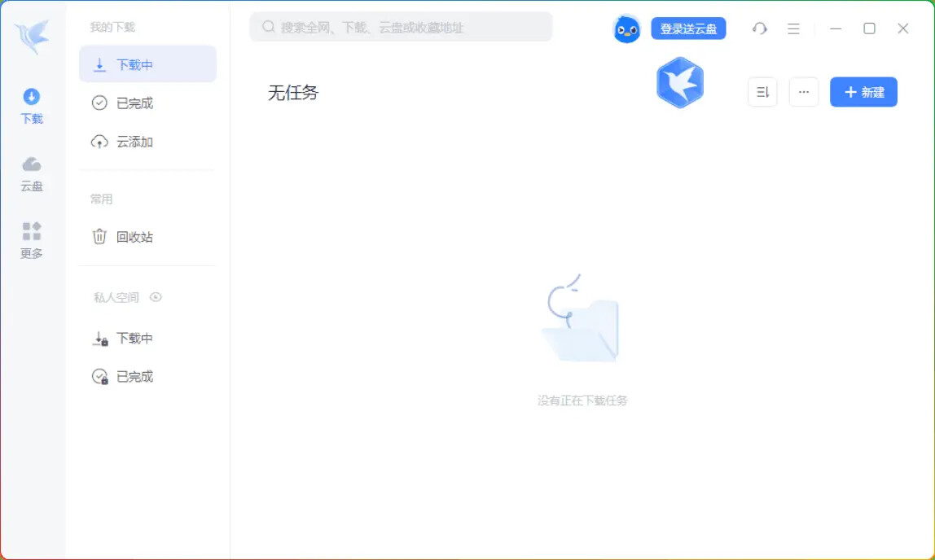This screenshot has width=935, height=560.
Task: Open the task sort order icon
Action: tap(762, 92)
